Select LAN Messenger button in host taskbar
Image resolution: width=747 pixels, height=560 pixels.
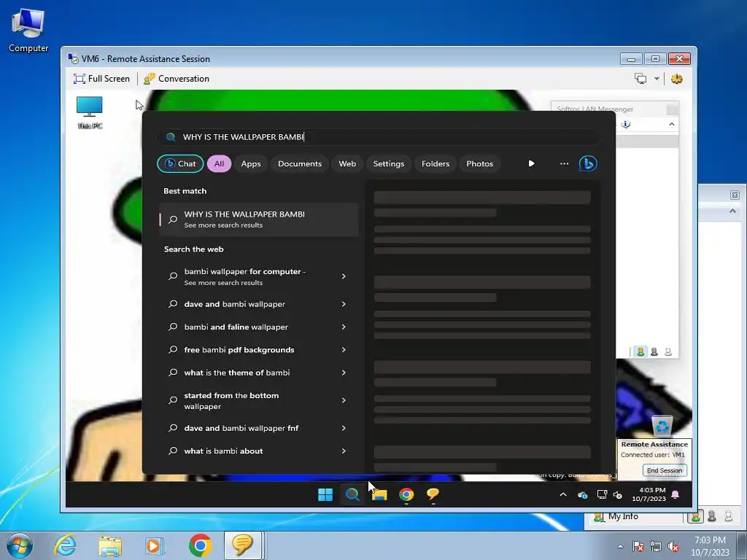click(243, 545)
